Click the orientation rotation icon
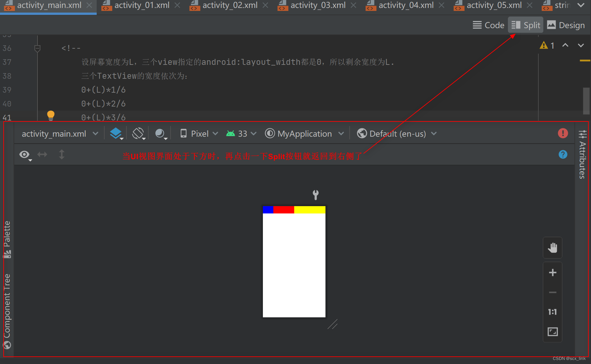The width and height of the screenshot is (591, 364). 138,133
